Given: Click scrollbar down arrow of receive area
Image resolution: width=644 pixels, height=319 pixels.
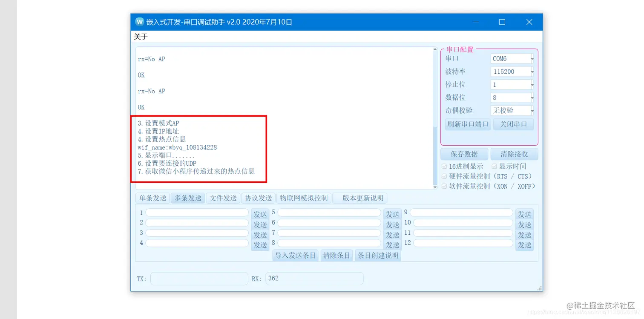Looking at the screenshot, I should click(435, 187).
